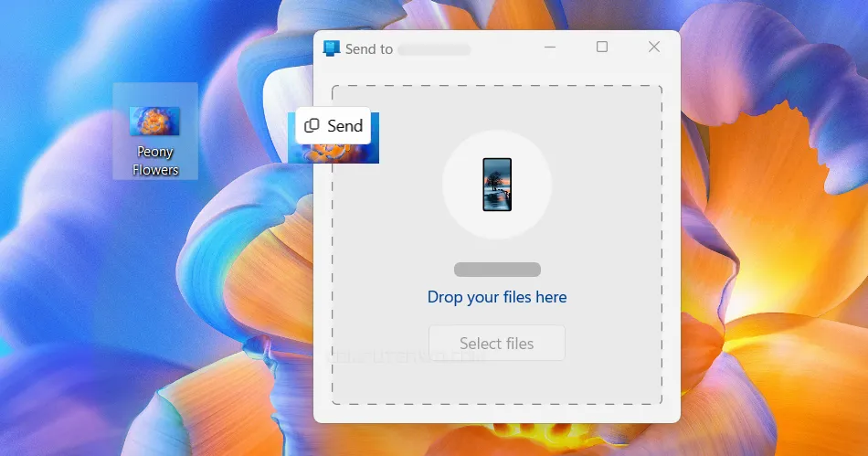Image resolution: width=868 pixels, height=456 pixels.
Task: Select the Peony Flowers desktop file
Action: pyautogui.click(x=155, y=132)
